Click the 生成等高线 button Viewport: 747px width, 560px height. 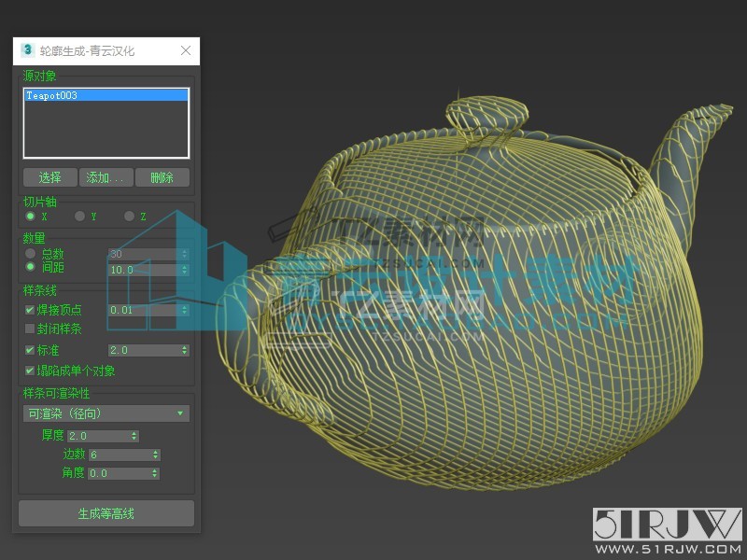[106, 513]
